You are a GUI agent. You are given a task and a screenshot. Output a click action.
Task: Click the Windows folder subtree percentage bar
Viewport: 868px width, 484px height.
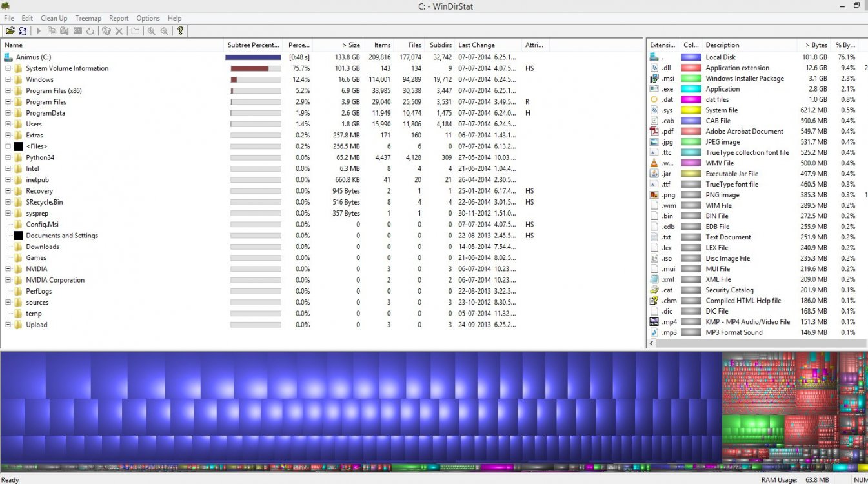tap(256, 79)
